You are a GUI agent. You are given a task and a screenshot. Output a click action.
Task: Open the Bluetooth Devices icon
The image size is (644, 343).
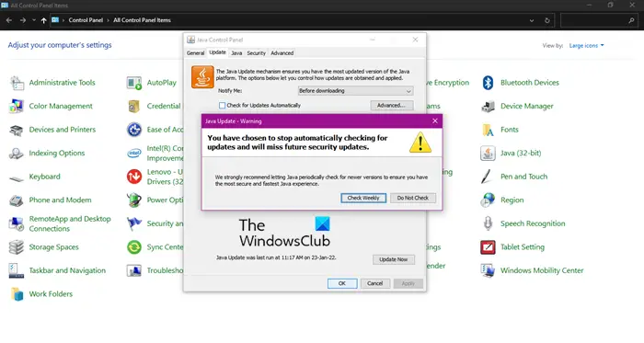(x=488, y=83)
